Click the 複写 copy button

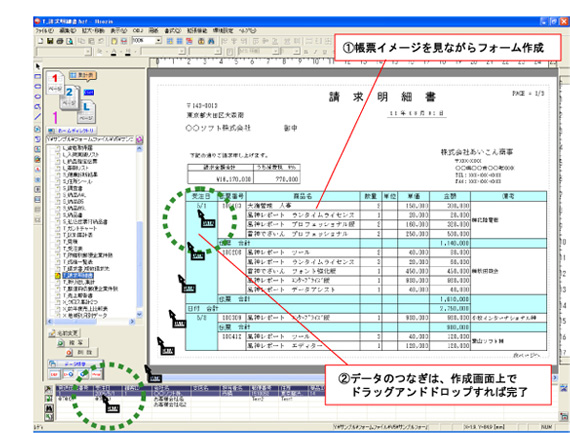tap(73, 342)
